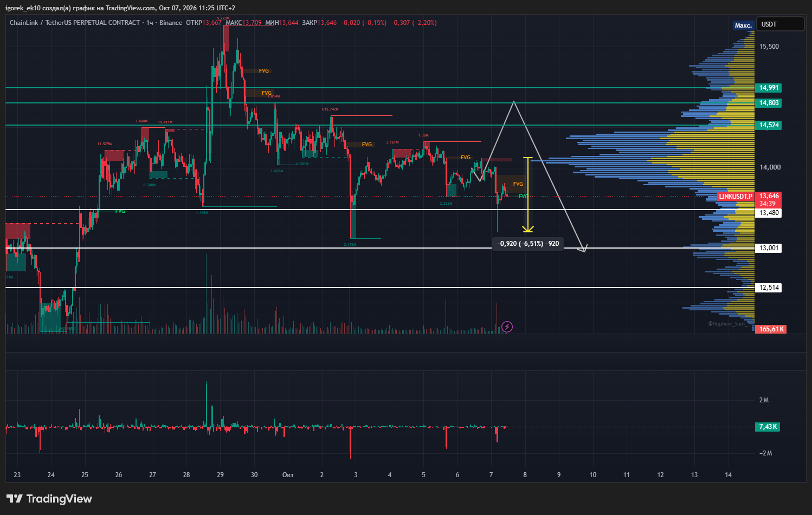Screen dimensions: 812x515
Task: Click the ЗАКР 13,646 close value
Action: [319, 23]
